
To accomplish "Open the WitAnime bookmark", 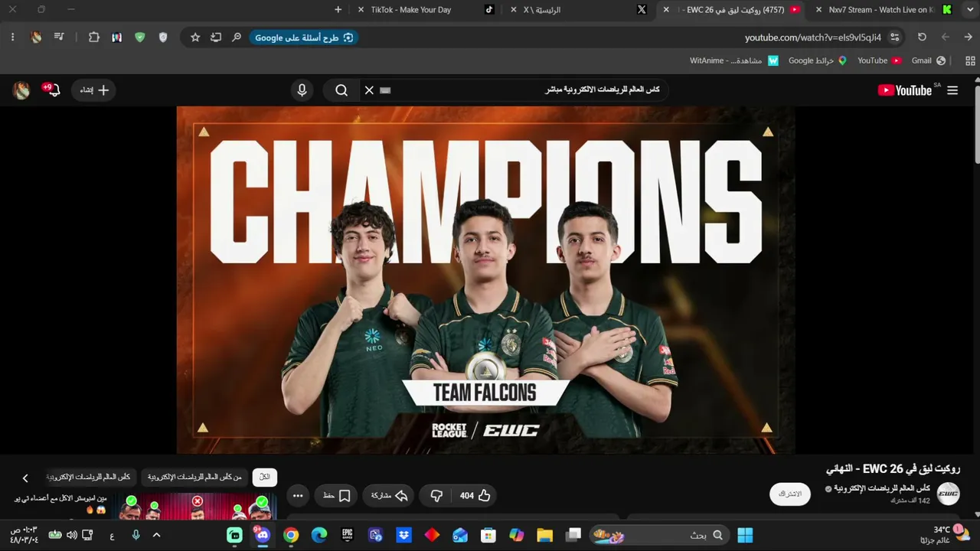I will tap(733, 60).
